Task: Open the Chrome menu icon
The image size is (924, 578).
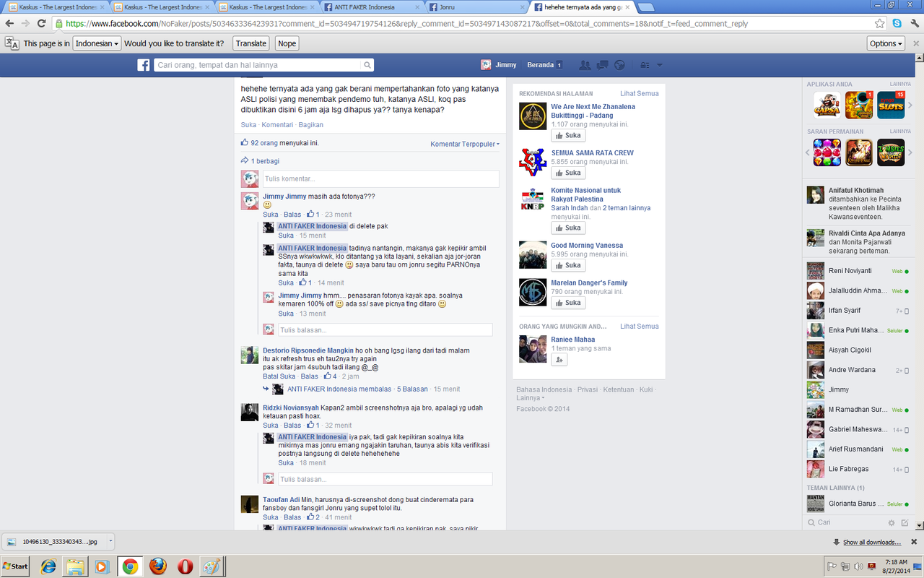Action: coord(913,23)
